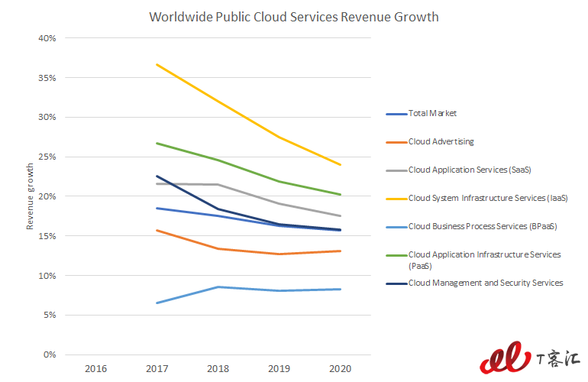The image size is (588, 382).
Task: Click the 10% y-axis label
Action: 47,276
